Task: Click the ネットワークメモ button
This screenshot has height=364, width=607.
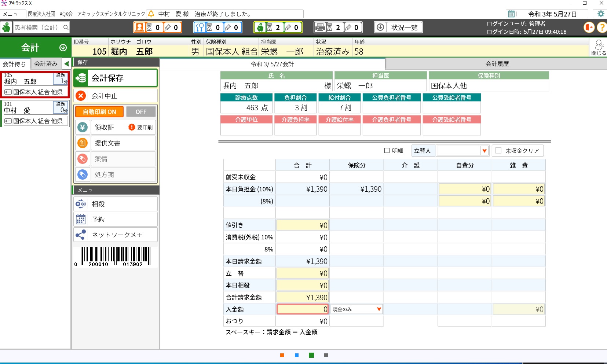Action: 116,235
